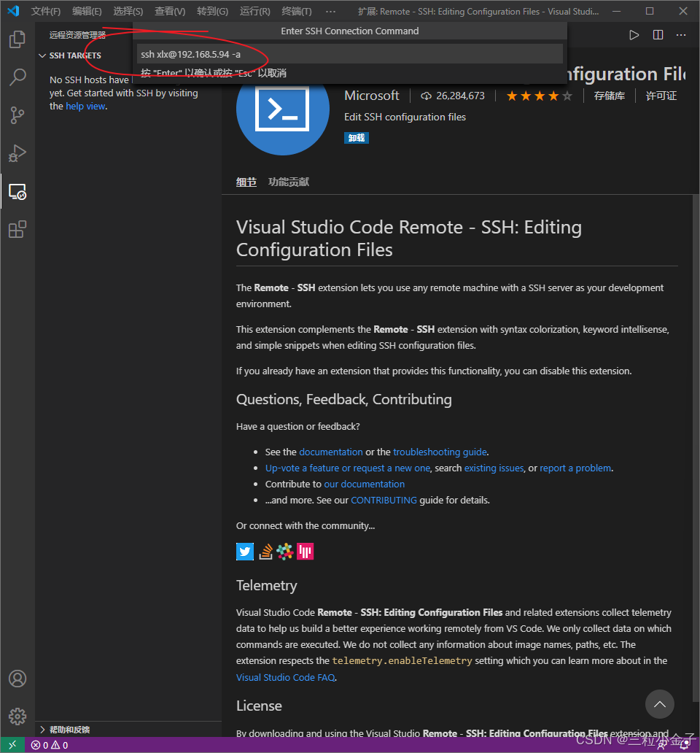
Task: Click the install count cloud icon
Action: tap(426, 96)
